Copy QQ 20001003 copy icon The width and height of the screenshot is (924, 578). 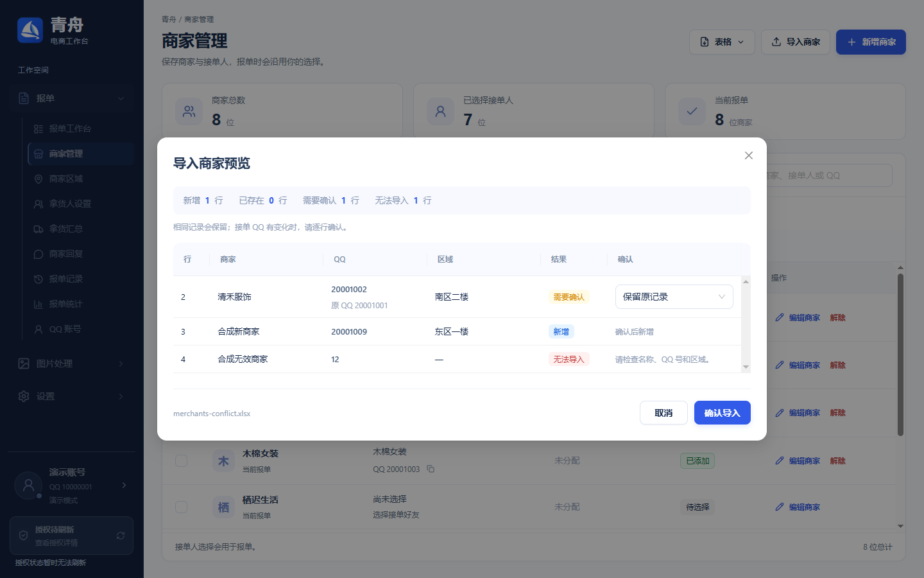click(x=431, y=469)
